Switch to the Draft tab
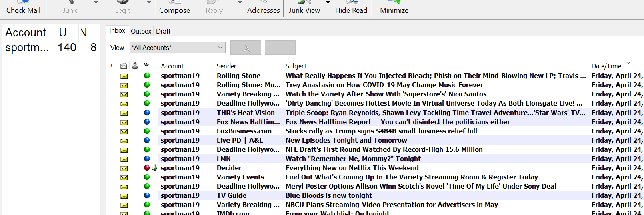 pyautogui.click(x=163, y=31)
